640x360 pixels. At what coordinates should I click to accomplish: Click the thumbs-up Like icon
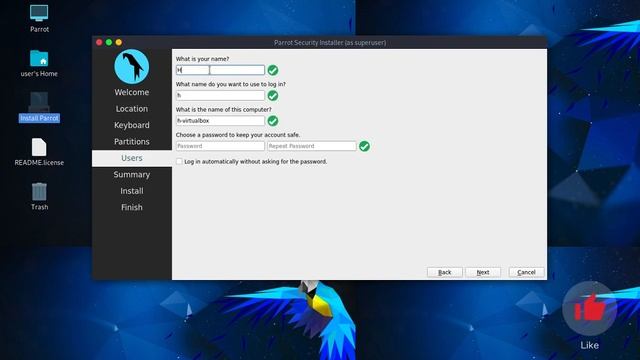pyautogui.click(x=589, y=309)
